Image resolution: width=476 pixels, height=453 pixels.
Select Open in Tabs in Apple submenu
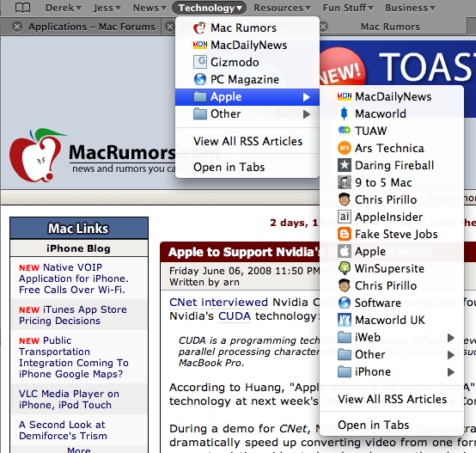coord(392,425)
